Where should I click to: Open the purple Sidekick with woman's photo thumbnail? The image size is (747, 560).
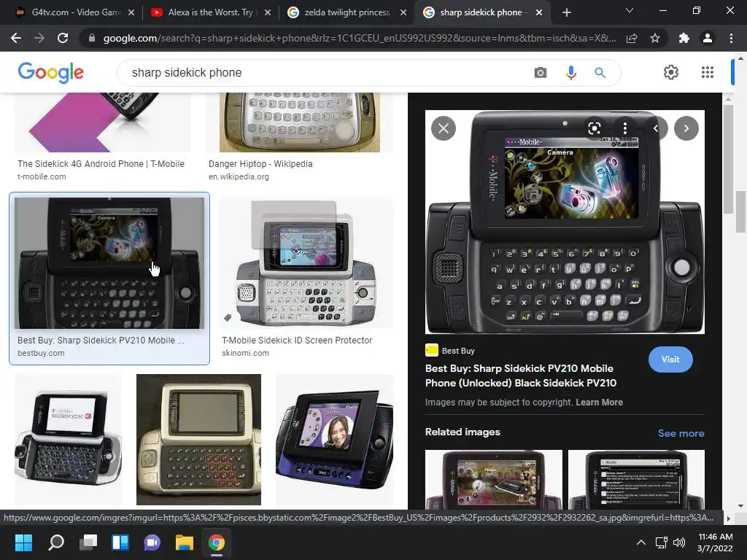(x=334, y=439)
